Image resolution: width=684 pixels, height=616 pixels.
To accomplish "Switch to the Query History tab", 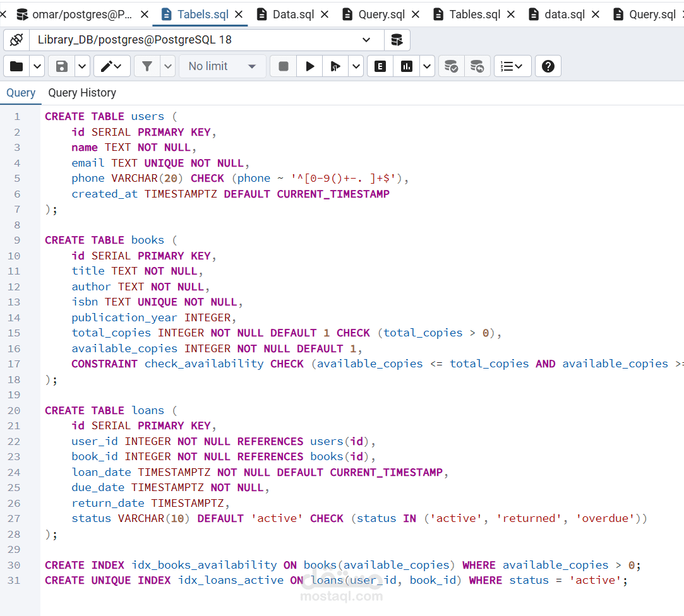I will tap(82, 93).
